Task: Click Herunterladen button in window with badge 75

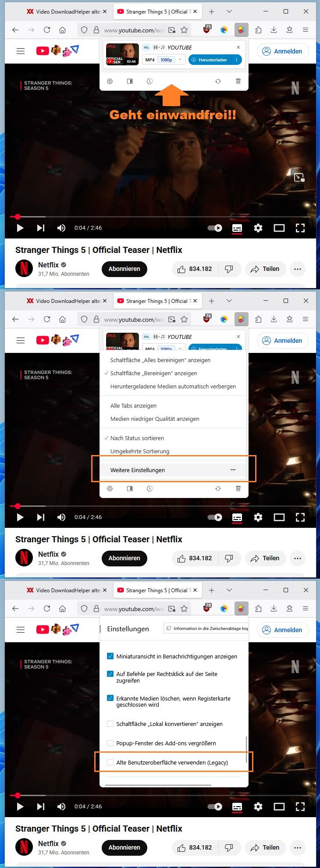Action: coord(210,60)
